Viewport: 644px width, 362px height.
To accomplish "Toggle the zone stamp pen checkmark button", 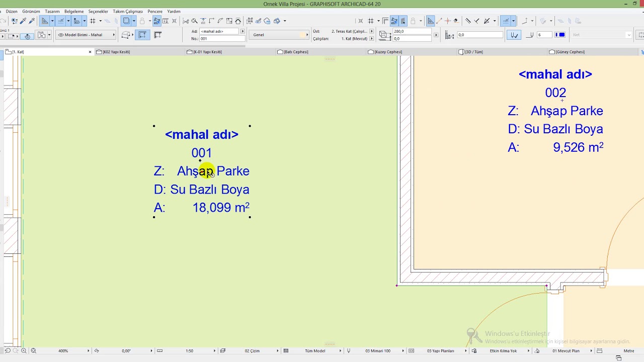I will point(514,35).
